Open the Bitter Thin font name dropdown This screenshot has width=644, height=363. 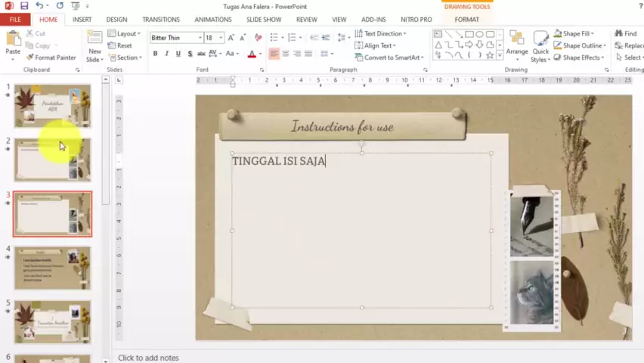tap(200, 38)
